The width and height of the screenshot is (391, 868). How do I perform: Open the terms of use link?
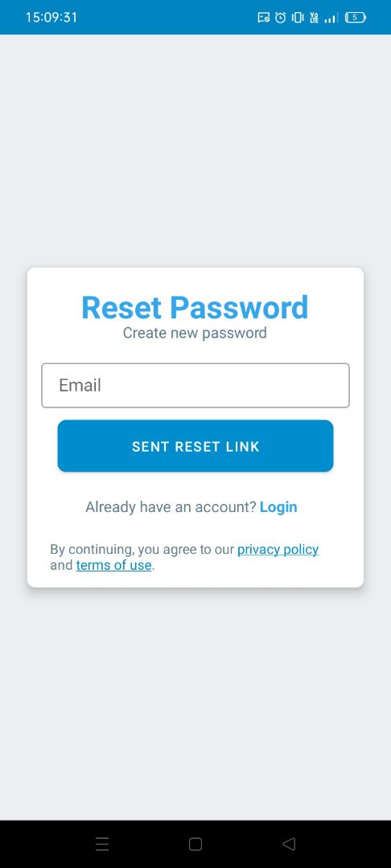(114, 565)
